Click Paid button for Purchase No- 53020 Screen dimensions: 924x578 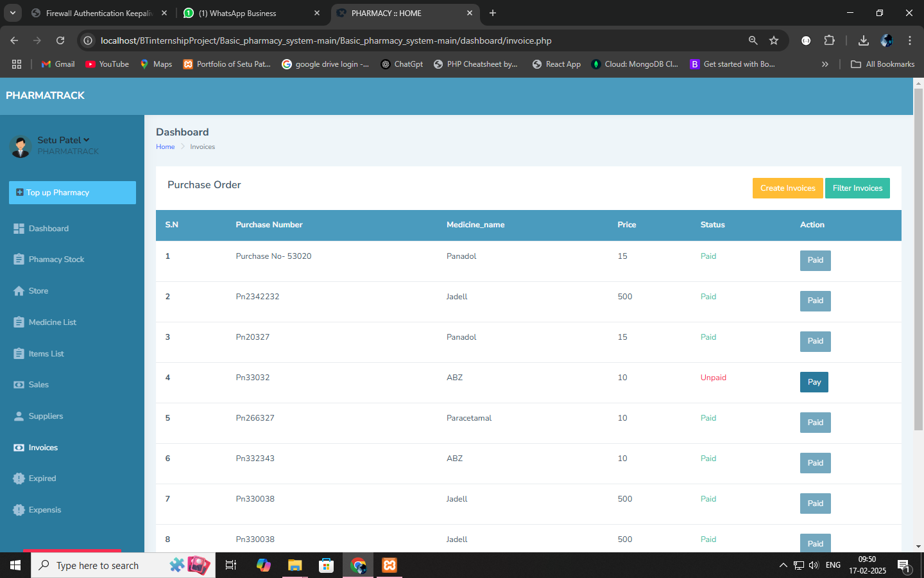click(x=816, y=261)
